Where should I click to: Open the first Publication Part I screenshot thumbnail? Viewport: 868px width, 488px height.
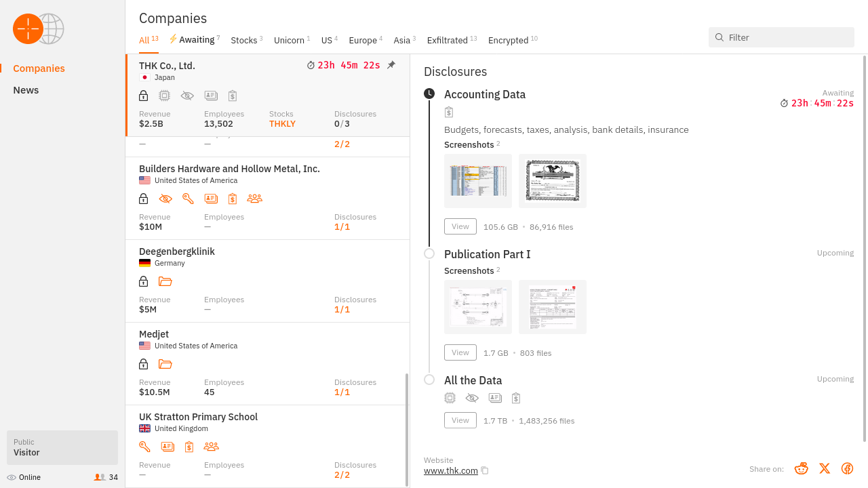pyautogui.click(x=478, y=307)
